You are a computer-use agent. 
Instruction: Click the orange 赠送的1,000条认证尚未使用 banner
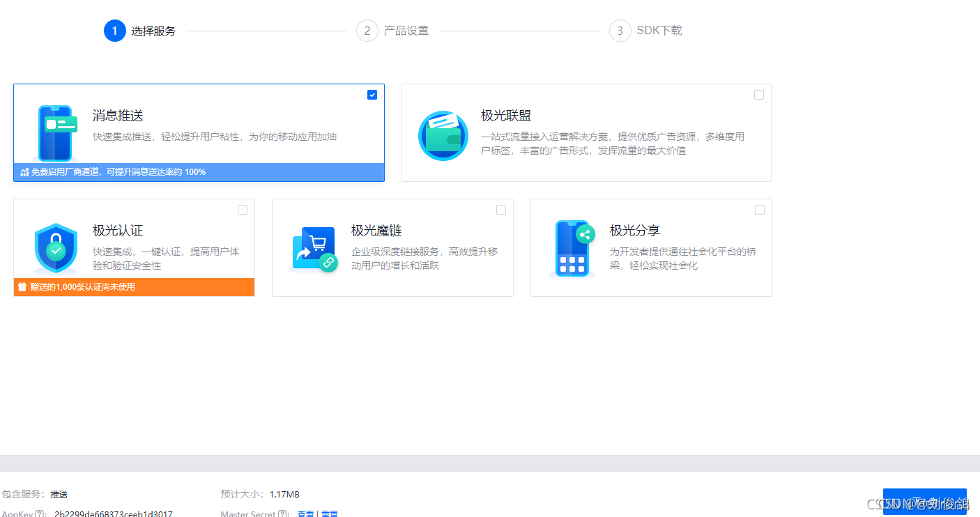pos(135,287)
